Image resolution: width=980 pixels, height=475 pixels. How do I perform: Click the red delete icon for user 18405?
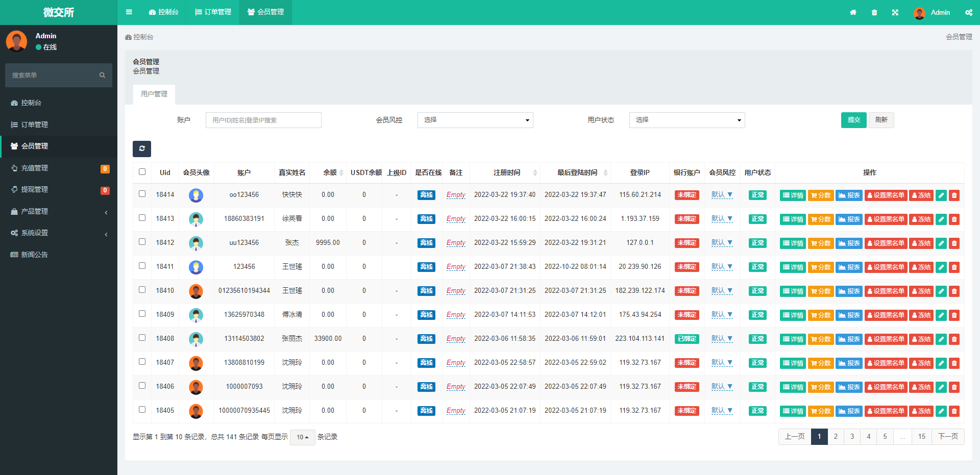[953, 411]
